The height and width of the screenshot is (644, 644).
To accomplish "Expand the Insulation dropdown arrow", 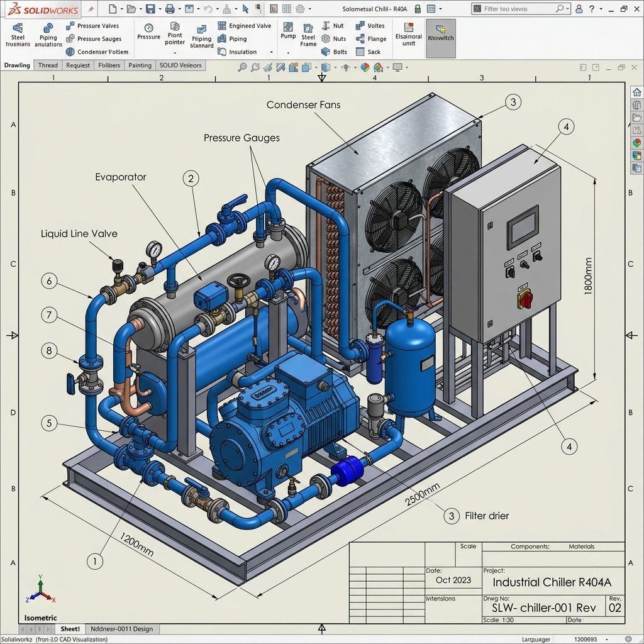I will 271,52.
